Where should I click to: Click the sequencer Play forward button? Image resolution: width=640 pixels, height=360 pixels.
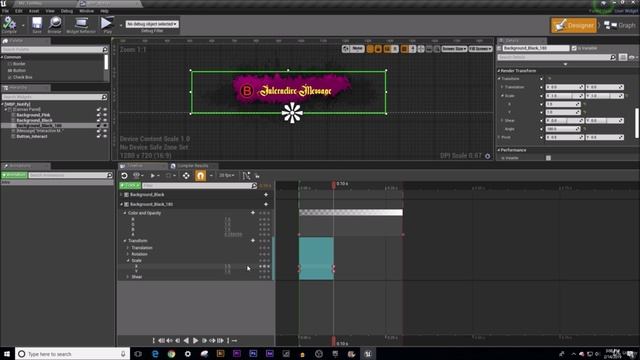(195, 340)
